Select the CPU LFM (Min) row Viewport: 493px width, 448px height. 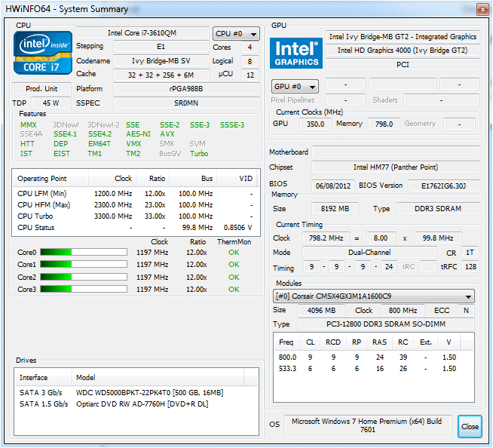[x=136, y=194]
